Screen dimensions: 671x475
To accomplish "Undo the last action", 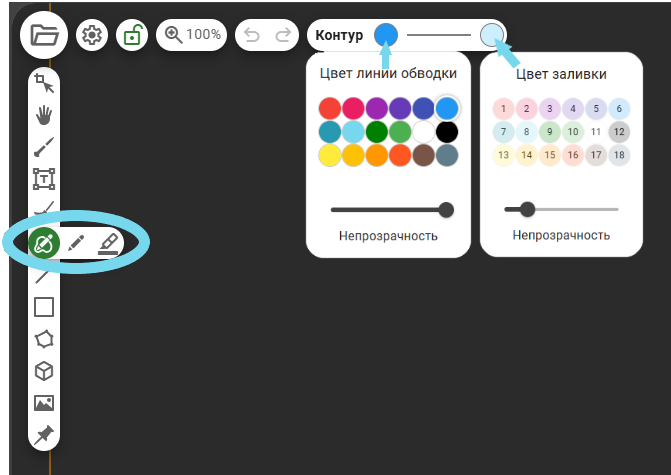I will pos(252,35).
